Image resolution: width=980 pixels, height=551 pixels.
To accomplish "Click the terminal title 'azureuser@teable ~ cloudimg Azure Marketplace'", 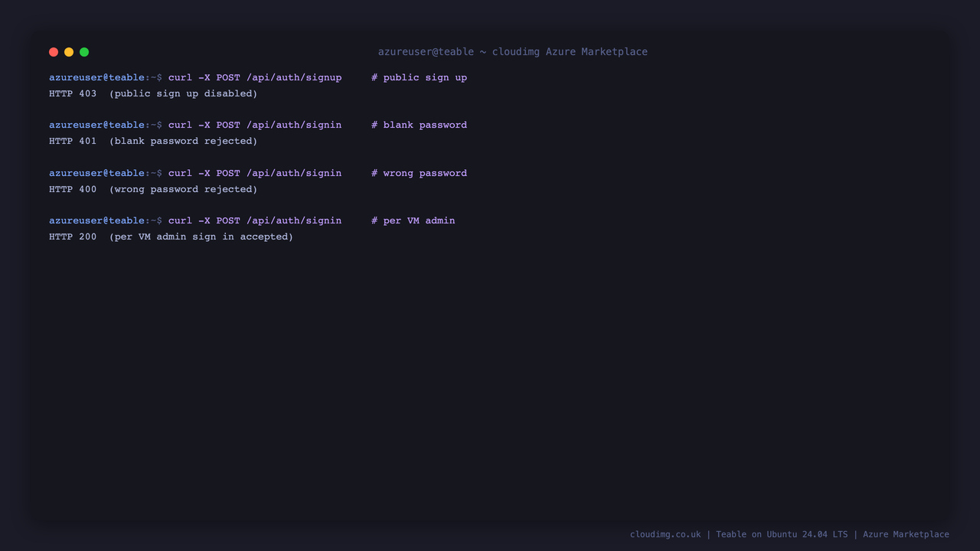I will (513, 52).
